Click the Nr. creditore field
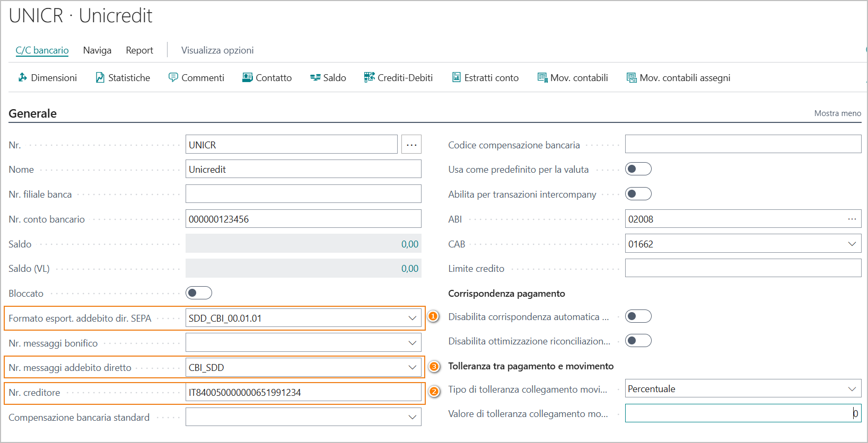 303,393
